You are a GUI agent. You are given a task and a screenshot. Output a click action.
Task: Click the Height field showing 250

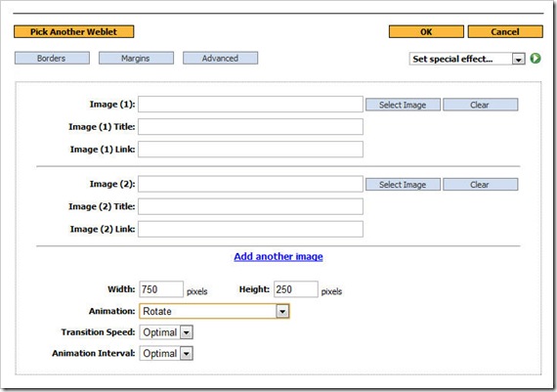click(x=296, y=289)
